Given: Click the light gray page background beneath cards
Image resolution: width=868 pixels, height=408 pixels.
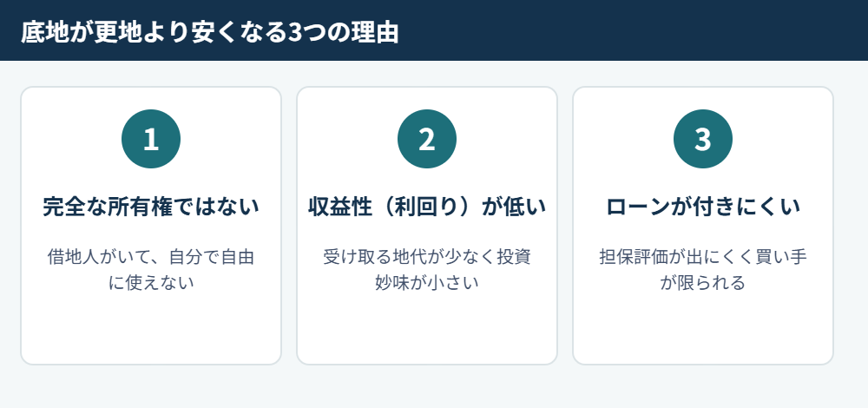Looking at the screenshot, I should pyautogui.click(x=434, y=387).
